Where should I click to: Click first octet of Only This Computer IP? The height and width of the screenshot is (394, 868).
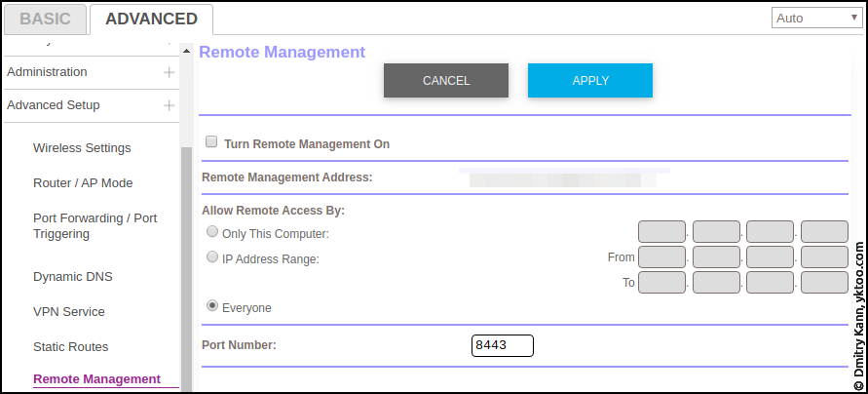pos(661,232)
